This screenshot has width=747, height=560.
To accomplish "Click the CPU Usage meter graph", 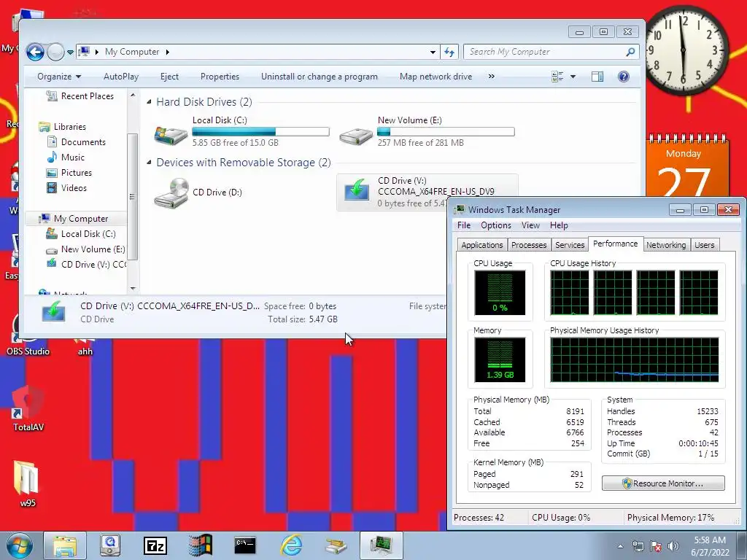I will tap(500, 293).
